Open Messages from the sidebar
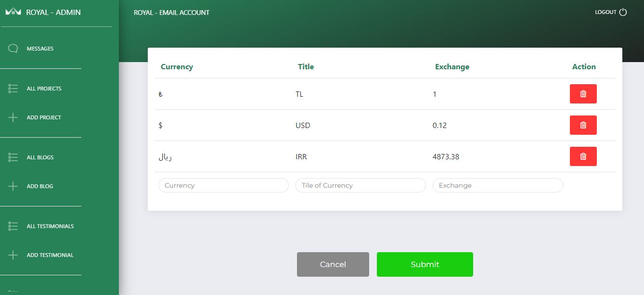The width and height of the screenshot is (644, 295). 40,49
